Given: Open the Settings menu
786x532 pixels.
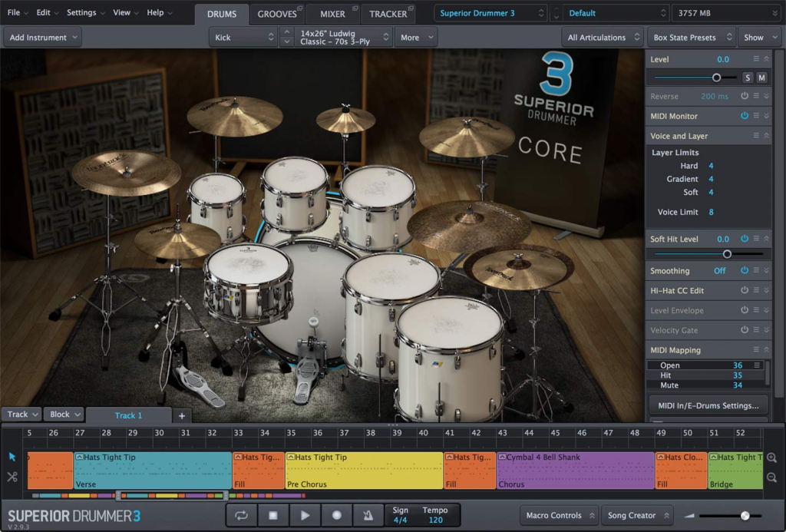Looking at the screenshot, I should (x=82, y=12).
